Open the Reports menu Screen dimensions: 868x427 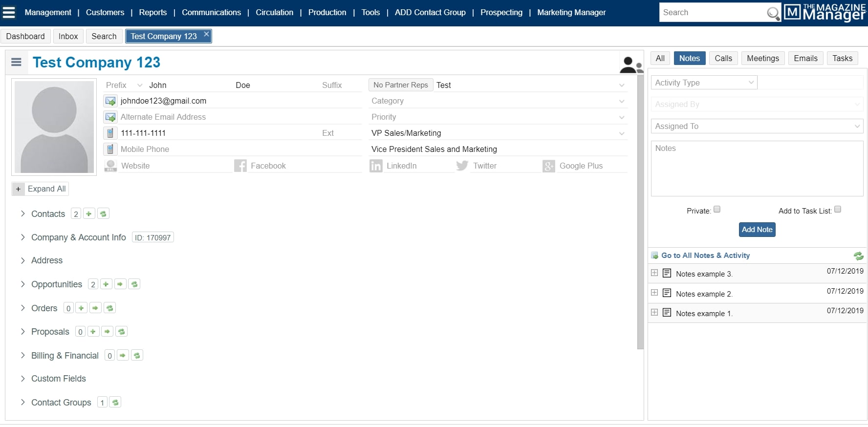click(152, 13)
